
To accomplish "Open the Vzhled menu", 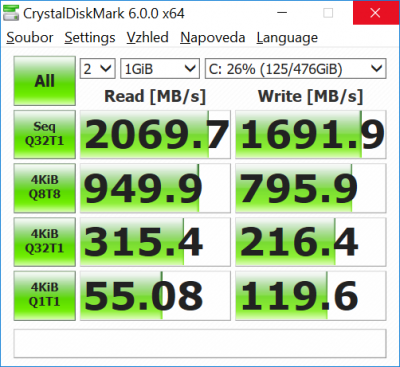I will tap(147, 37).
